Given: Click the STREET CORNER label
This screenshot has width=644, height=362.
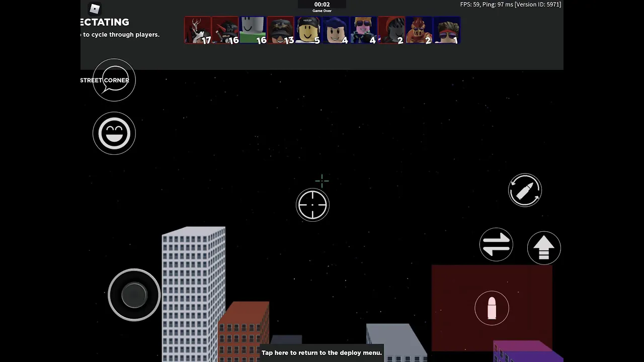Looking at the screenshot, I should tap(105, 80).
